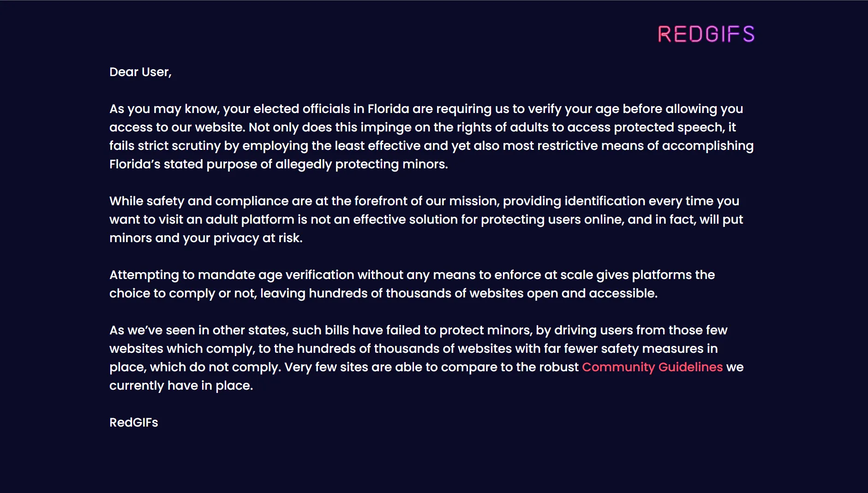Viewport: 868px width, 493px height.
Task: Click the line beginning "websites which comply"
Action: [413, 349]
